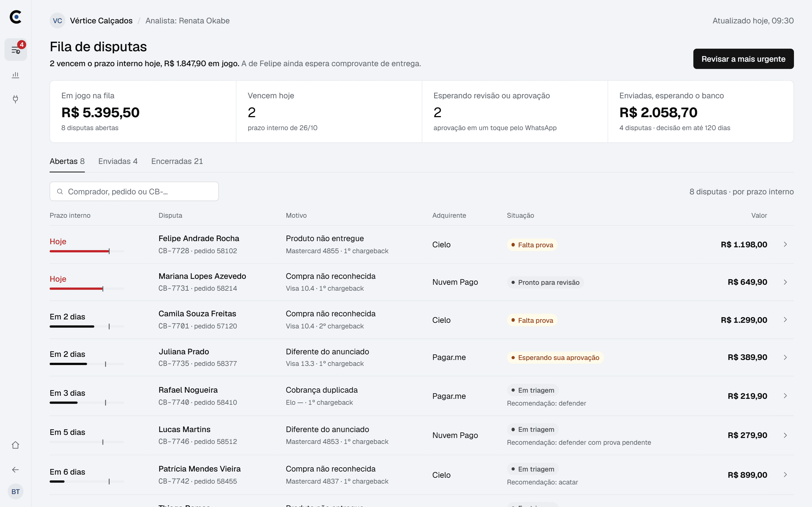Screen dimensions: 812x507
Task: Switch to the Encerradas tab
Action: click(177, 161)
